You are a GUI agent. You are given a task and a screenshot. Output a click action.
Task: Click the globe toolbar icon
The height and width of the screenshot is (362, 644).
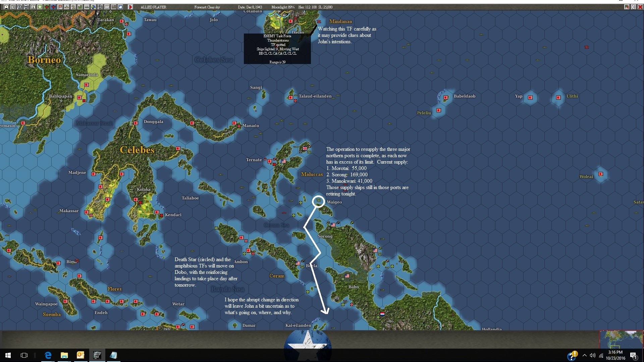(93, 7)
